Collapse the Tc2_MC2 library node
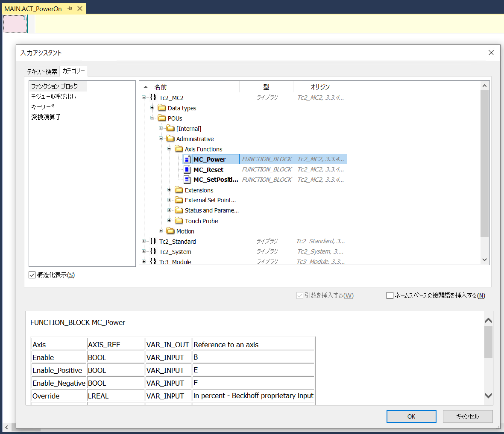This screenshot has width=504, height=434. point(144,97)
